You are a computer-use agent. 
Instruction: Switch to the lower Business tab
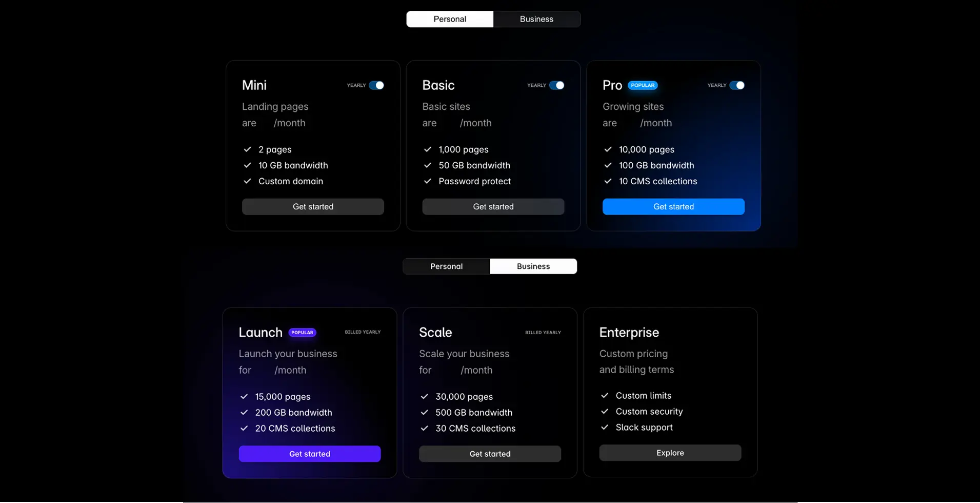tap(533, 266)
